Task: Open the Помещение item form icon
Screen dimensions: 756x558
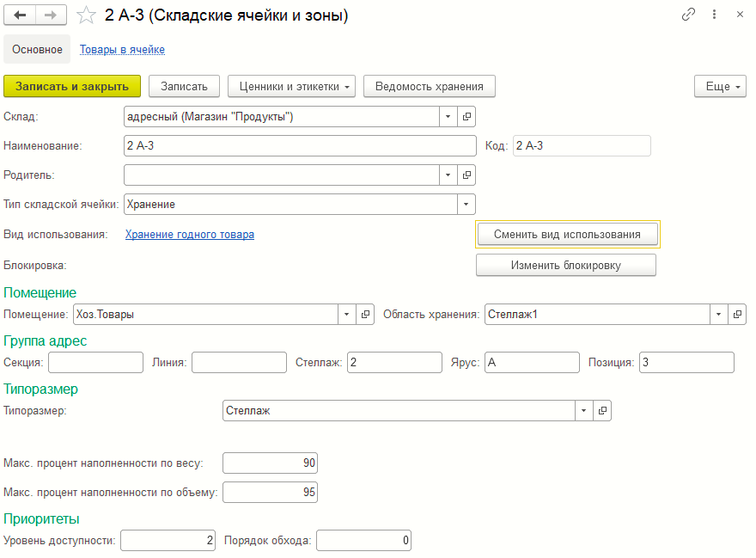Action: point(366,315)
